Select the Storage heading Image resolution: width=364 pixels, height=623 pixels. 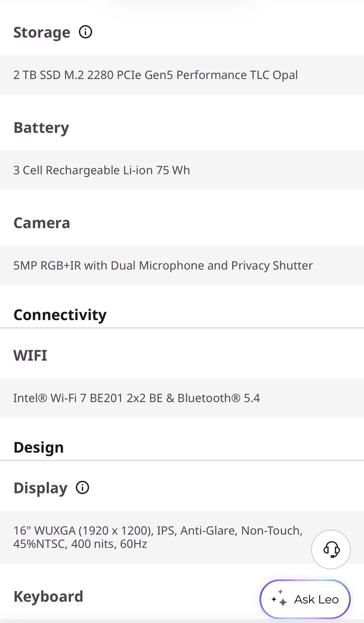[42, 32]
